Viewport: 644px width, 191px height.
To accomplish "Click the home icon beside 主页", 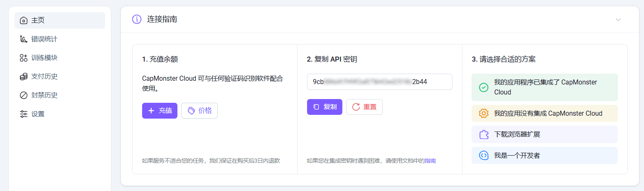I will coord(24,20).
